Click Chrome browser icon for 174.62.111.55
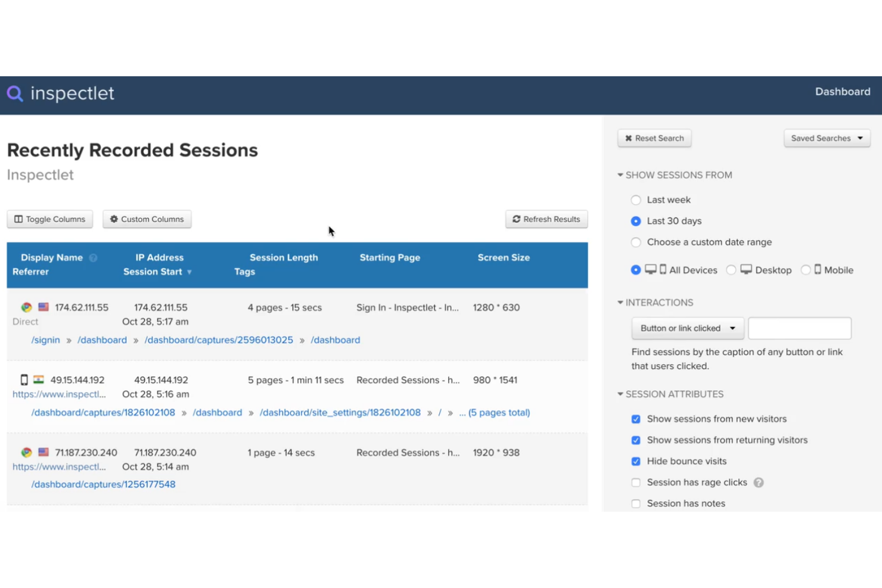Image resolution: width=882 pixels, height=588 pixels. [x=26, y=307]
